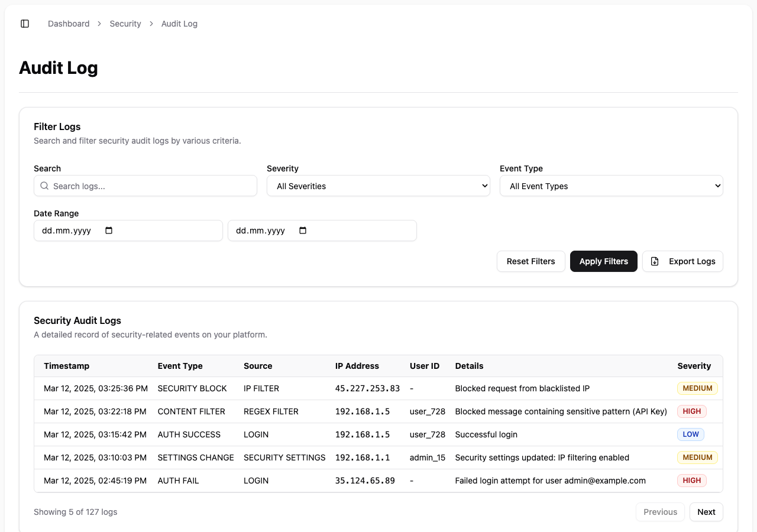Open the Severity dropdown
Screen dimensions: 757x532
[x=378, y=186]
